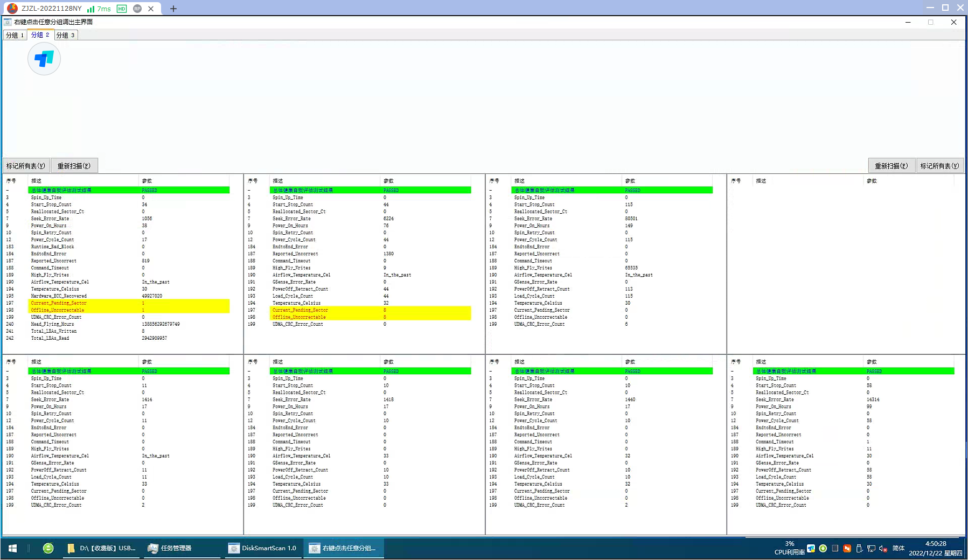Click the ToDesk tray icon
Image resolution: width=968 pixels, height=560 pixels.
(811, 549)
